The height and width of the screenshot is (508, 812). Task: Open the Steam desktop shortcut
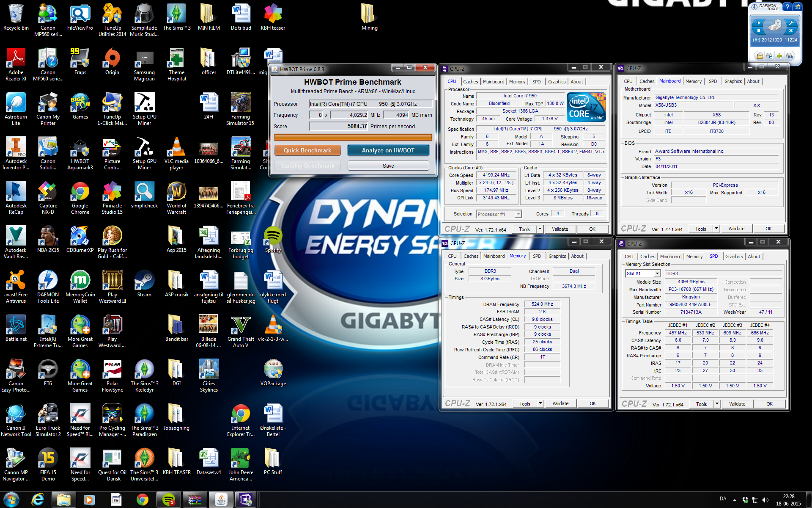pos(144,284)
